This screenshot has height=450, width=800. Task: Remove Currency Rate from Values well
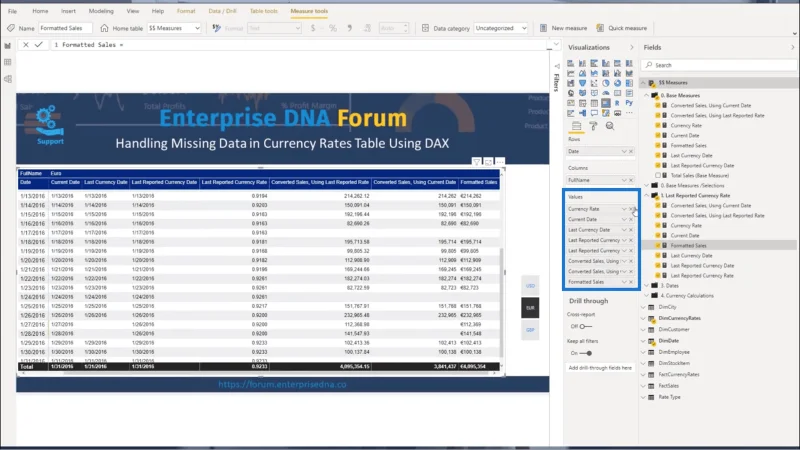point(631,209)
